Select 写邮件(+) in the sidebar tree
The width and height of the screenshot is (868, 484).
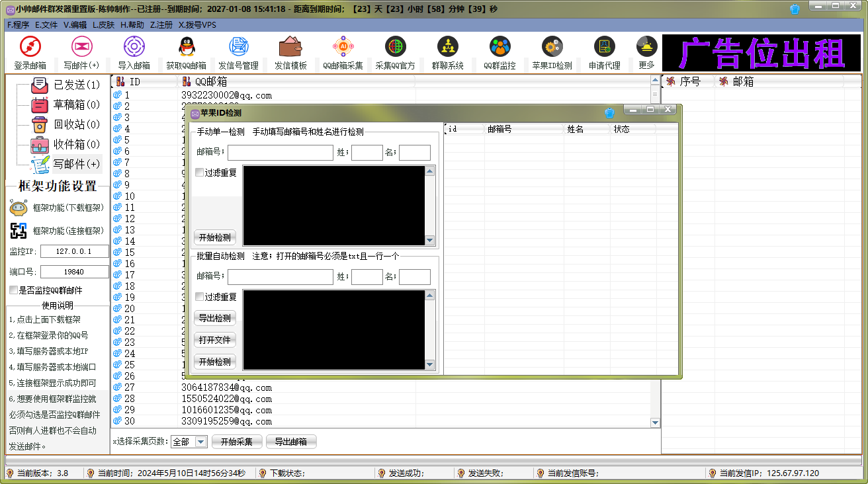[x=66, y=164]
